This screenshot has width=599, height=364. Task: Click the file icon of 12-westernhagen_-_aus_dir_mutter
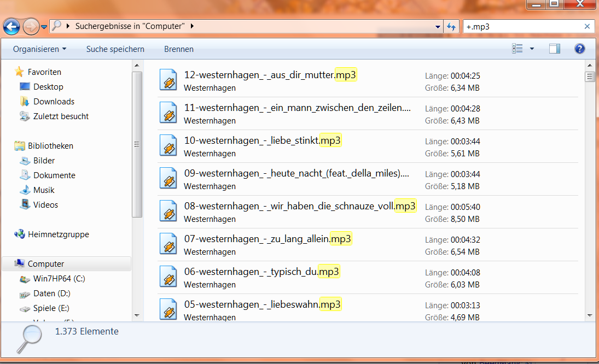point(168,80)
